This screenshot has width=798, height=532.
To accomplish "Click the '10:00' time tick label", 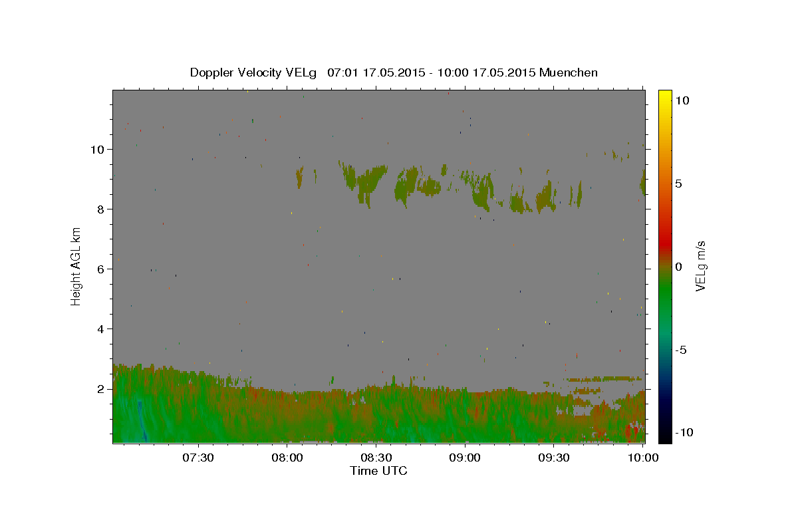I will (x=643, y=458).
